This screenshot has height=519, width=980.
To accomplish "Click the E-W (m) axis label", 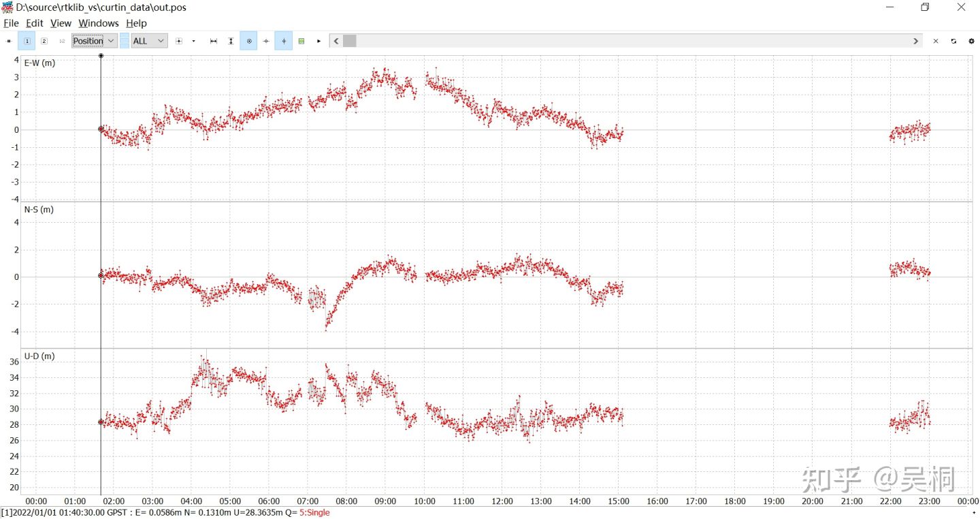I will (39, 63).
